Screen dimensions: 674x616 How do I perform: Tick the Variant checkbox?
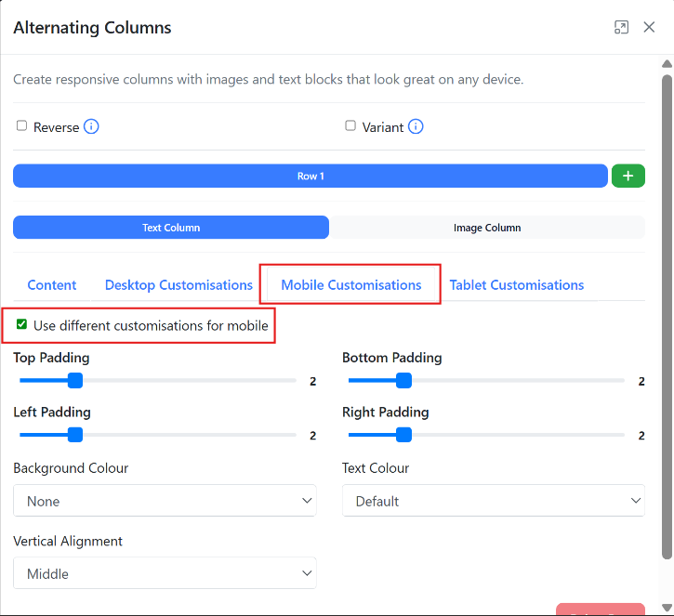[350, 126]
